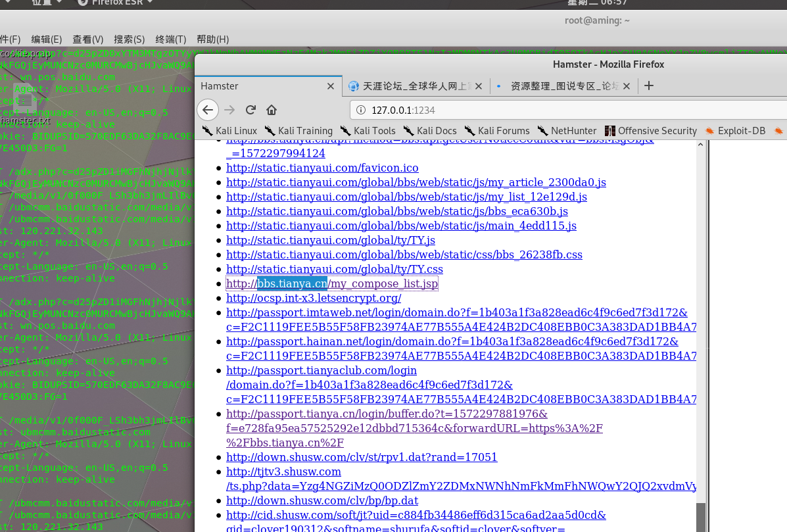
Task: Open the Firefox home page icon
Action: [272, 110]
